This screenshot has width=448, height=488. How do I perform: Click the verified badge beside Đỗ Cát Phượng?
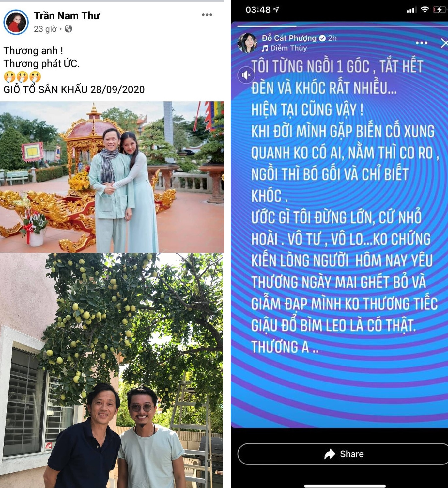[322, 38]
